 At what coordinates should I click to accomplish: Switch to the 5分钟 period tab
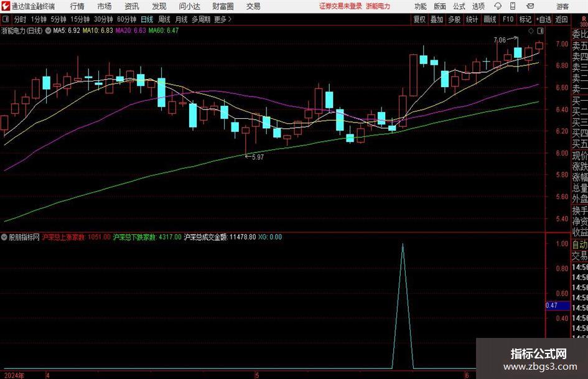pyautogui.click(x=58, y=19)
